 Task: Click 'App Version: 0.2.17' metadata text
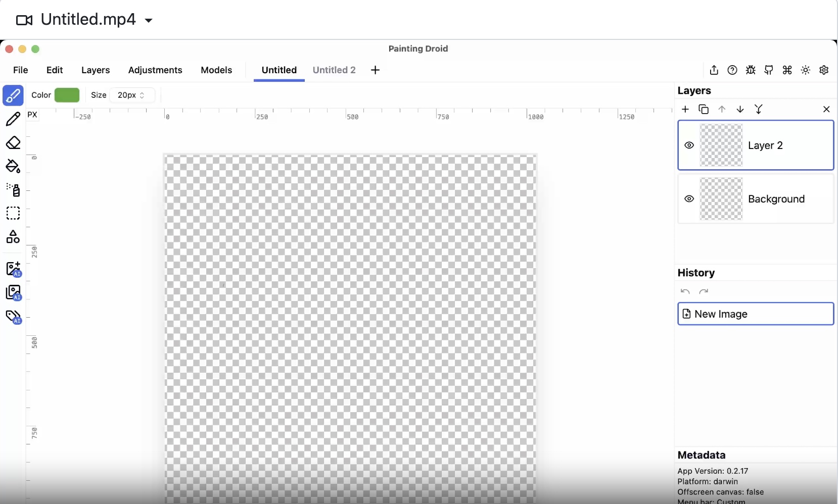click(713, 471)
